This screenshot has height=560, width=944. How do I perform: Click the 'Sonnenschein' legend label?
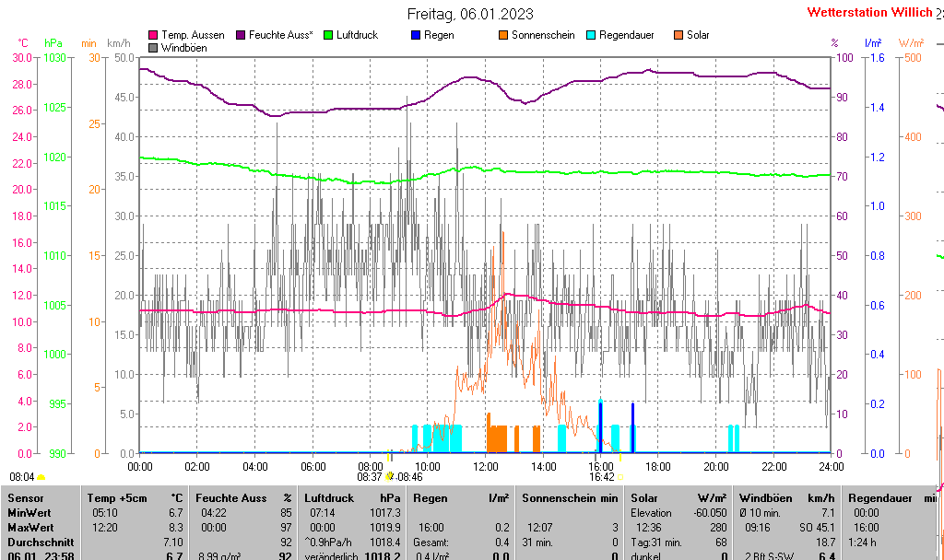[x=543, y=35]
